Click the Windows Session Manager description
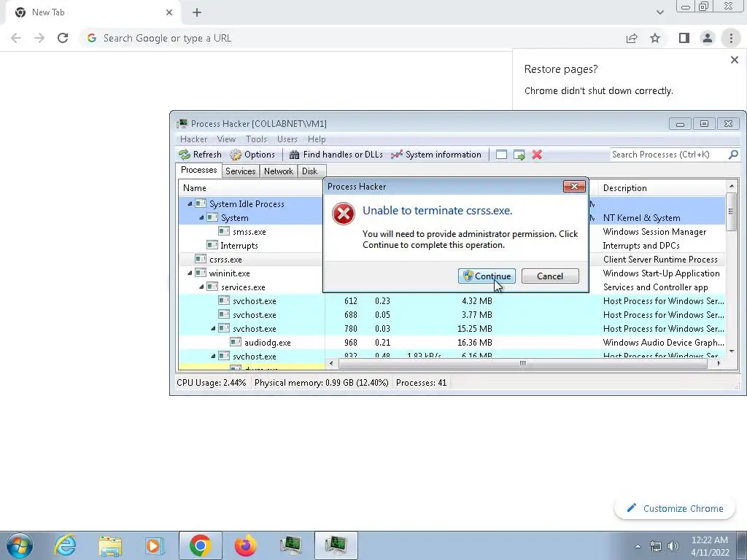This screenshot has width=747, height=560. coord(654,232)
